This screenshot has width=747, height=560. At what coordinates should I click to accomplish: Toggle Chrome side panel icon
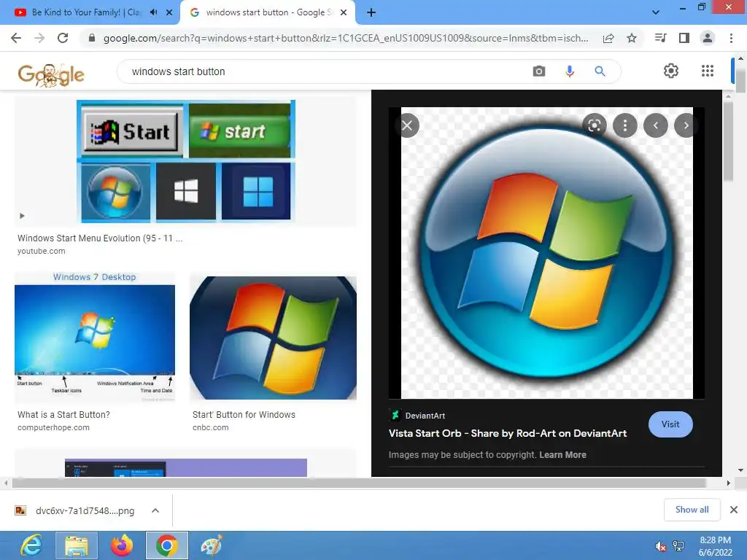[684, 38]
